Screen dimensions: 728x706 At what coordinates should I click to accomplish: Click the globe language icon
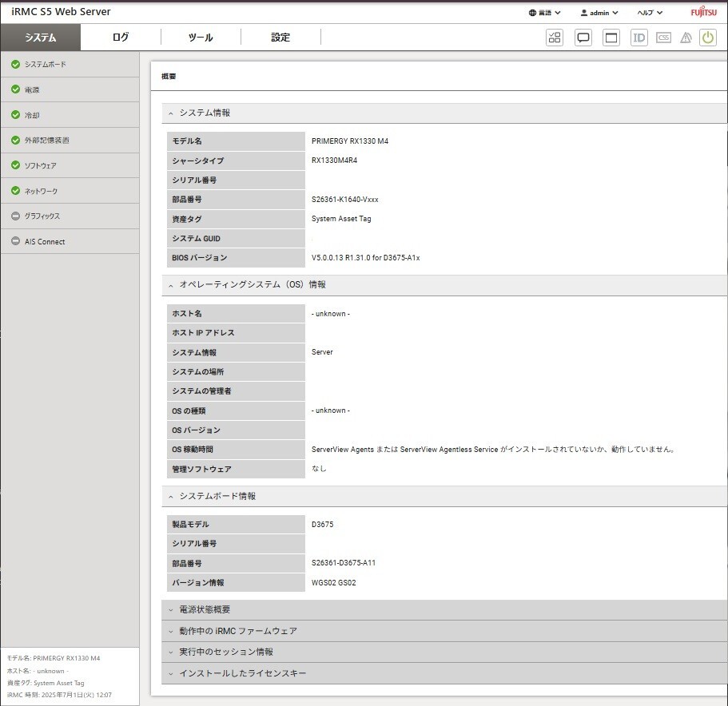[x=532, y=13]
